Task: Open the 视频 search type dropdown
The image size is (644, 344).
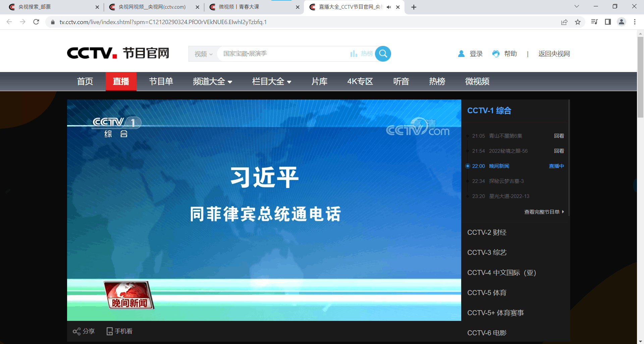Action: click(203, 54)
